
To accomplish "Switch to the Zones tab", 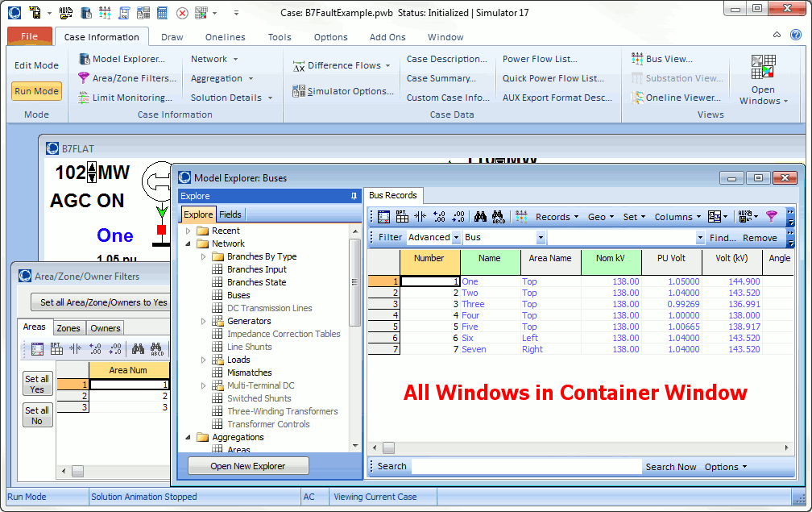I will coord(68,328).
